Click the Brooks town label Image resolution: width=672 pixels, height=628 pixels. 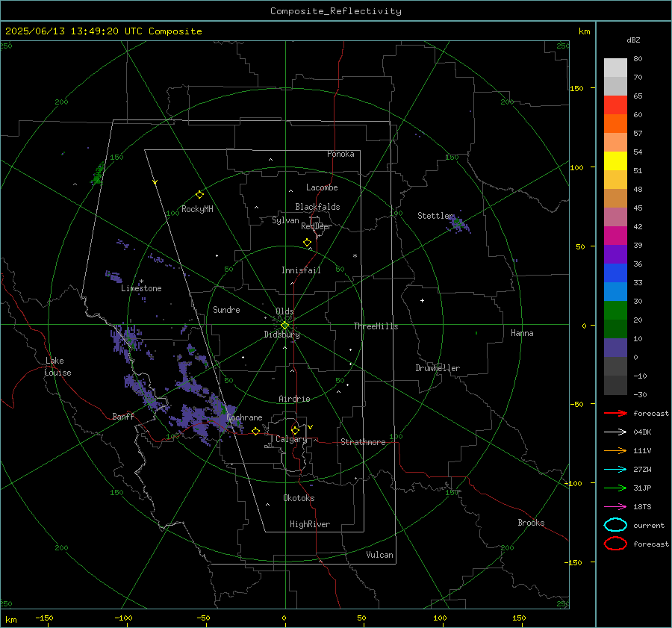click(531, 523)
